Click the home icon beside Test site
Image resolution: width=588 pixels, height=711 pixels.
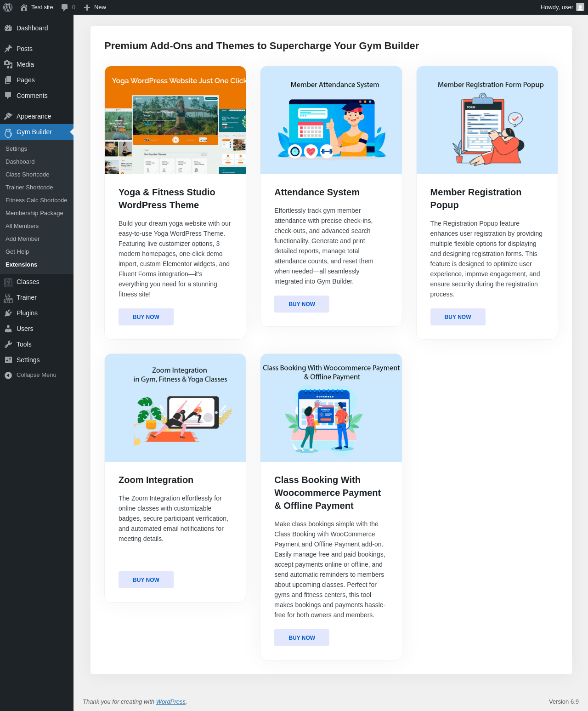pos(24,7)
